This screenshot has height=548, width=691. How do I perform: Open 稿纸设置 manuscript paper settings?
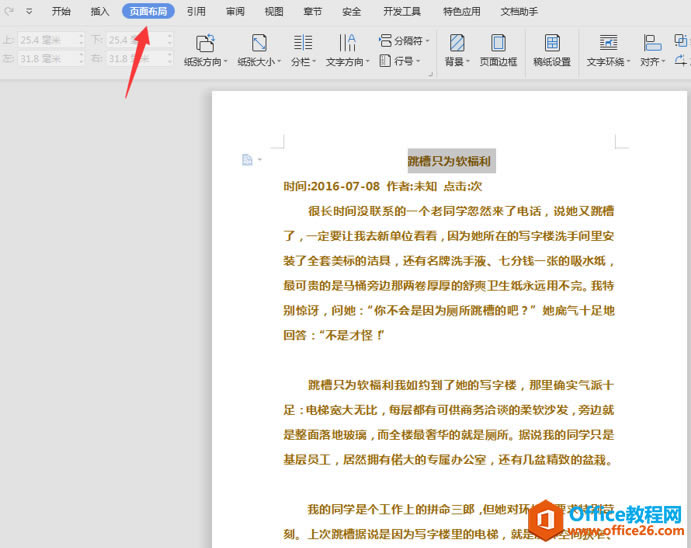[552, 50]
